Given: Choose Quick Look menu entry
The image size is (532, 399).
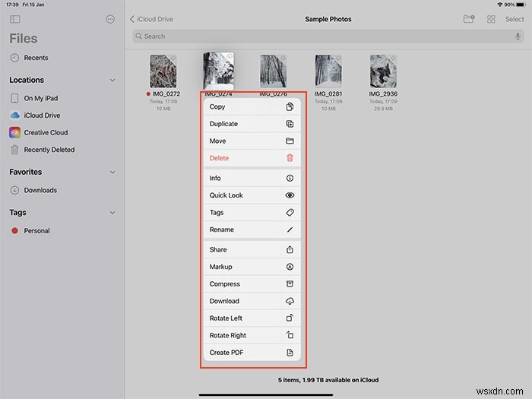Looking at the screenshot, I should click(x=252, y=195).
